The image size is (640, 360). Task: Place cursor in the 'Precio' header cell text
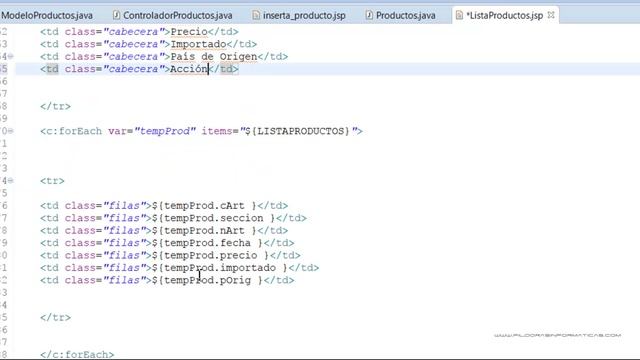coord(189,32)
